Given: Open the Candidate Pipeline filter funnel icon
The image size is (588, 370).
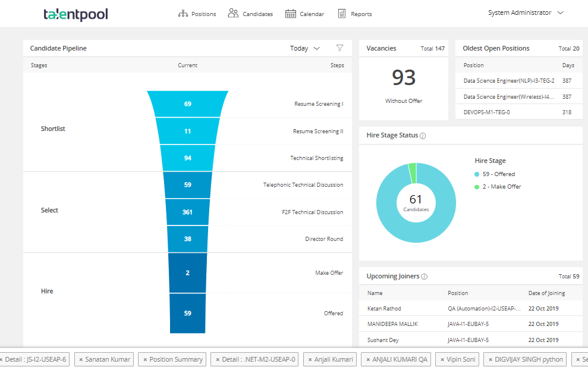Looking at the screenshot, I should click(x=339, y=48).
